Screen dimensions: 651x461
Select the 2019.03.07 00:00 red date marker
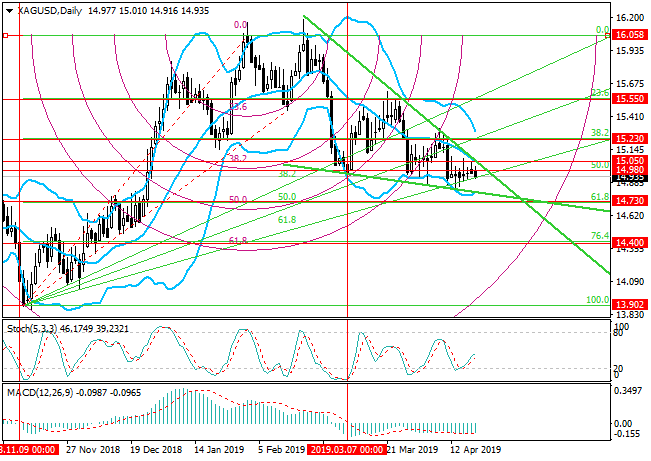347,450
